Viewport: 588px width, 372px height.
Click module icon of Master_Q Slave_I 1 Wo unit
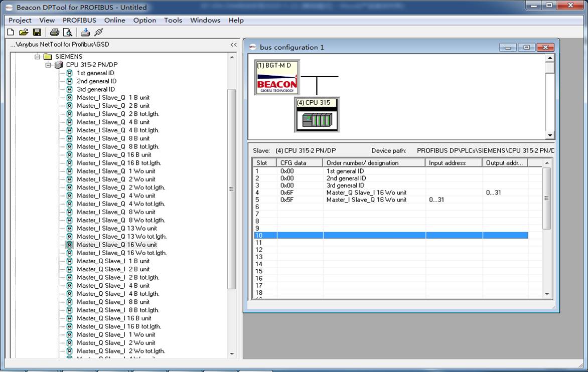click(69, 334)
